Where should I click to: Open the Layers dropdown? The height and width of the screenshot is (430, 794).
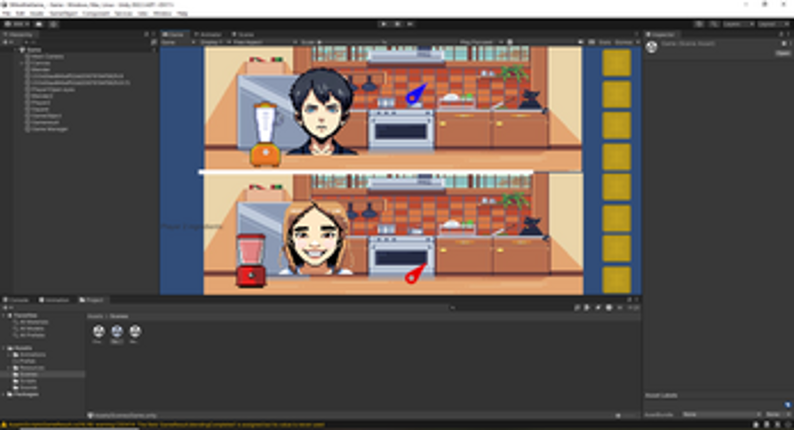coord(739,24)
